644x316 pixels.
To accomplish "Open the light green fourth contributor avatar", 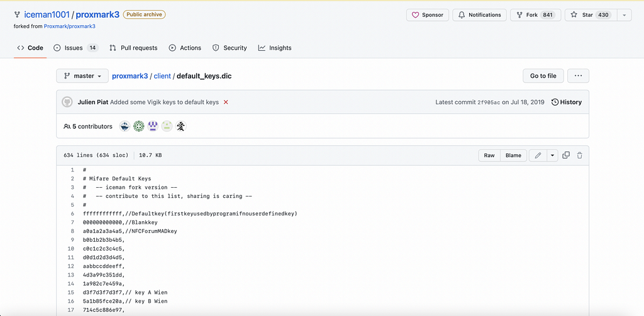I will [167, 126].
